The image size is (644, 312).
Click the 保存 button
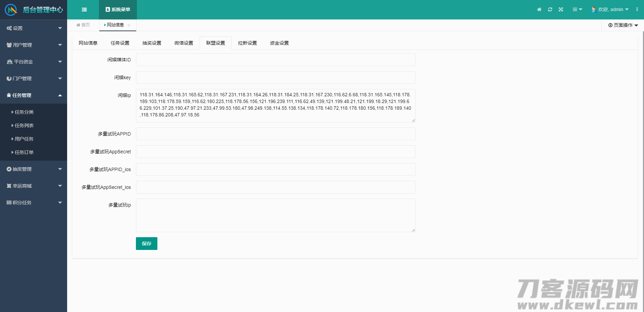(x=146, y=244)
